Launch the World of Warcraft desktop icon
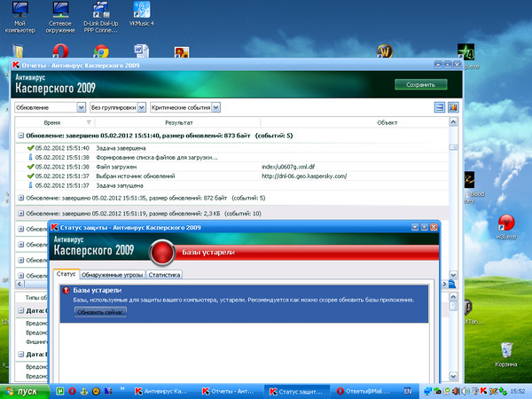 point(385,51)
